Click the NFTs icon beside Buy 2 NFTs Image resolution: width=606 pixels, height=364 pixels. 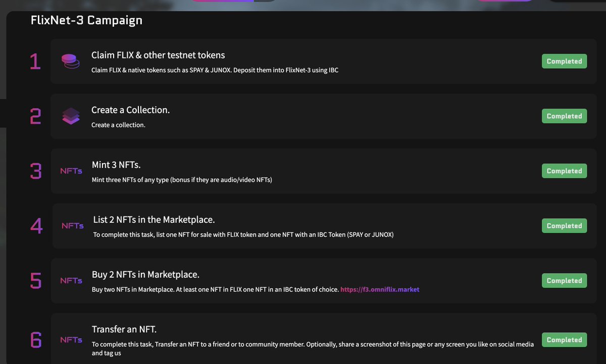71,281
